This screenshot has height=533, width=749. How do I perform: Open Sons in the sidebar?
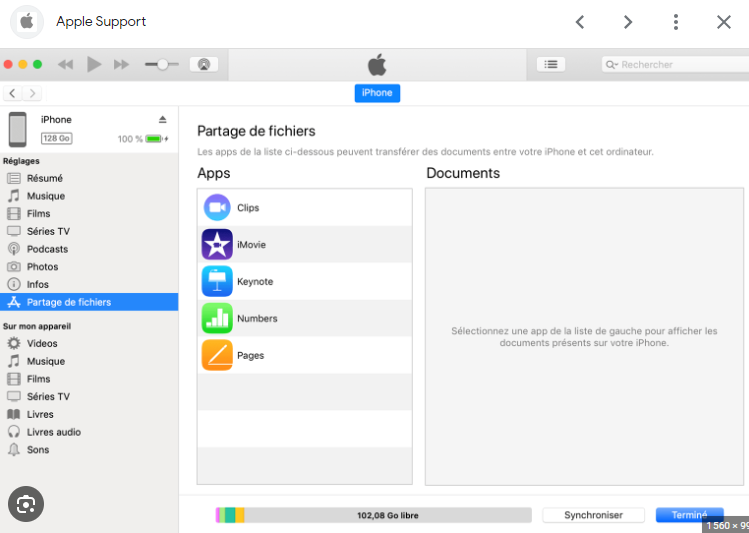click(x=89, y=449)
